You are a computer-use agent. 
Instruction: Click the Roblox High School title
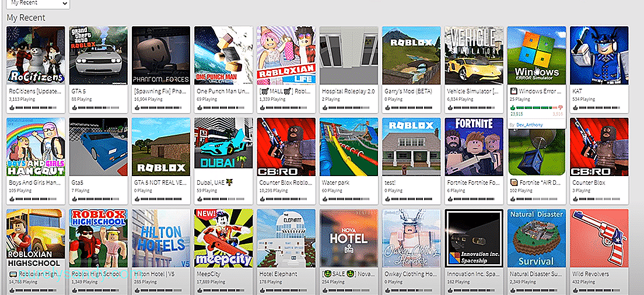[x=96, y=273]
